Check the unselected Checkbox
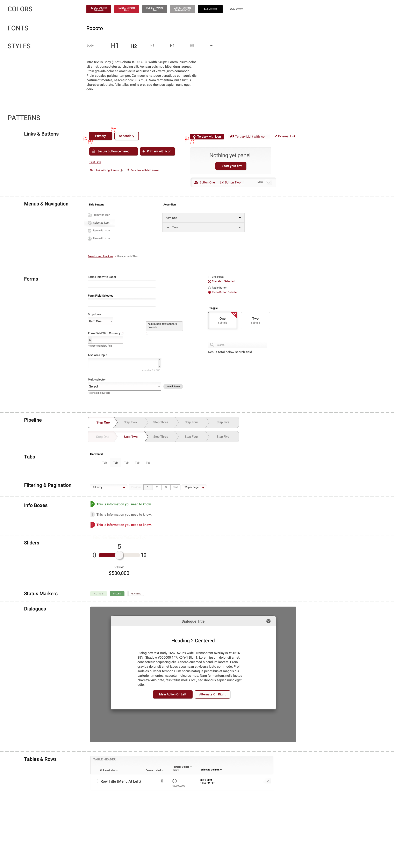 (209, 277)
